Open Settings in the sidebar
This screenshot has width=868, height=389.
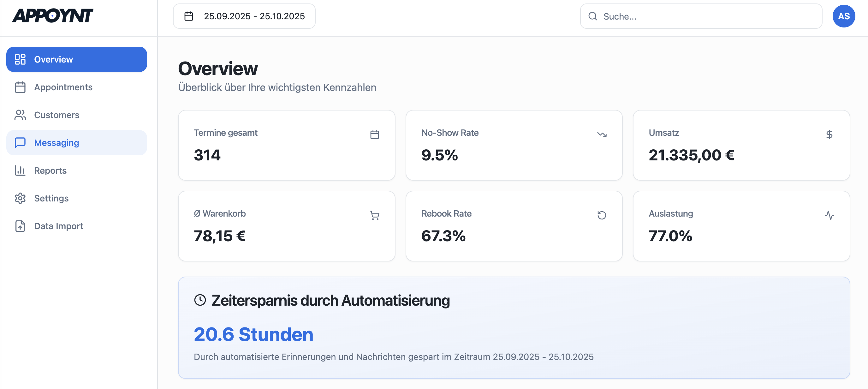pos(51,198)
